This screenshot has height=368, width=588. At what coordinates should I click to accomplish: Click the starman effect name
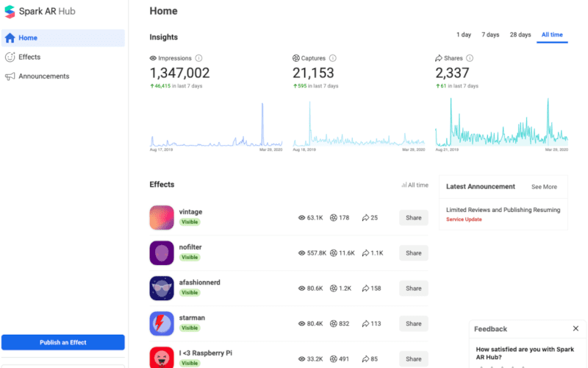(x=192, y=318)
